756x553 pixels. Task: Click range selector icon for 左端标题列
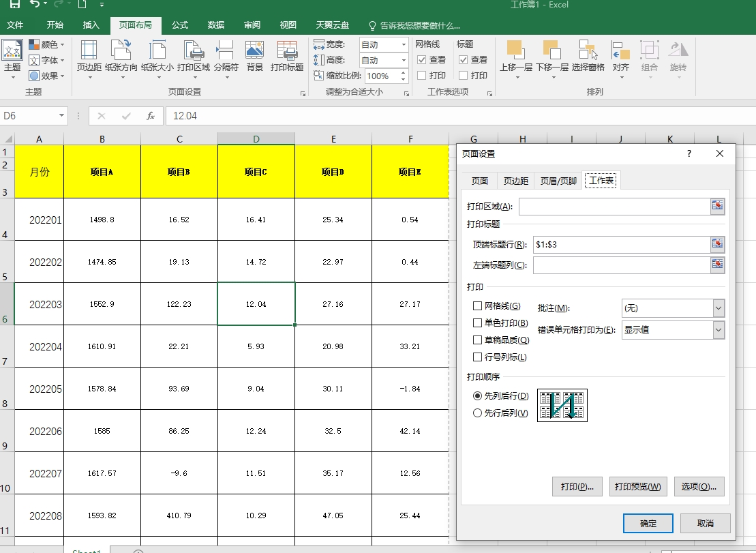tap(717, 264)
